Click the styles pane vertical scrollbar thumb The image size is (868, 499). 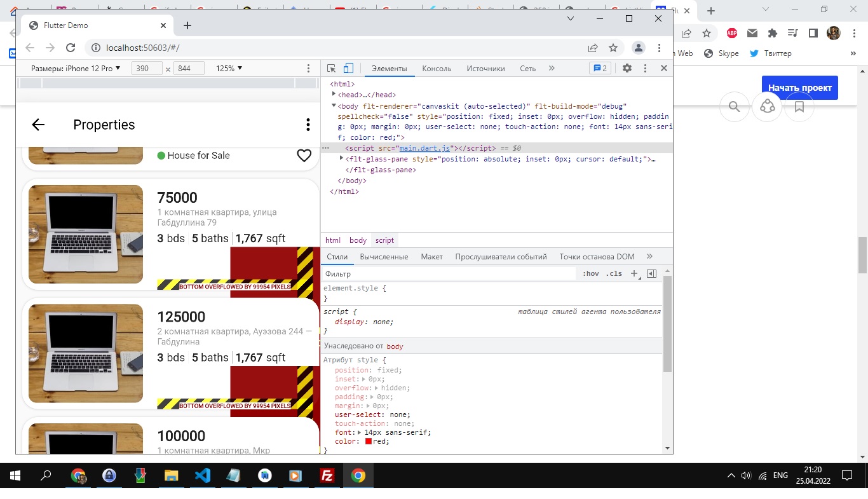(667, 324)
